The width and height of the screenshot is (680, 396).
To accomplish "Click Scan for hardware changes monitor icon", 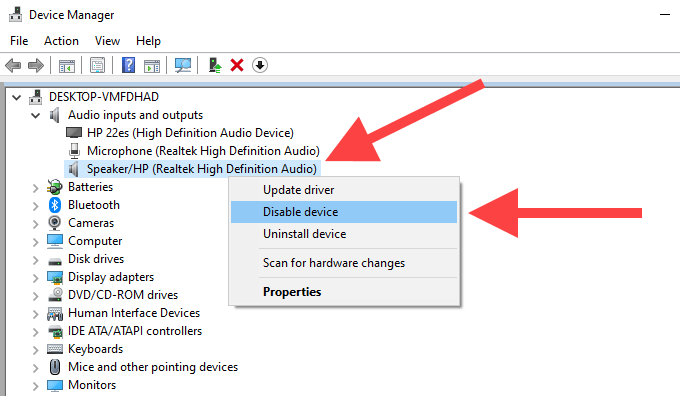I will point(183,65).
